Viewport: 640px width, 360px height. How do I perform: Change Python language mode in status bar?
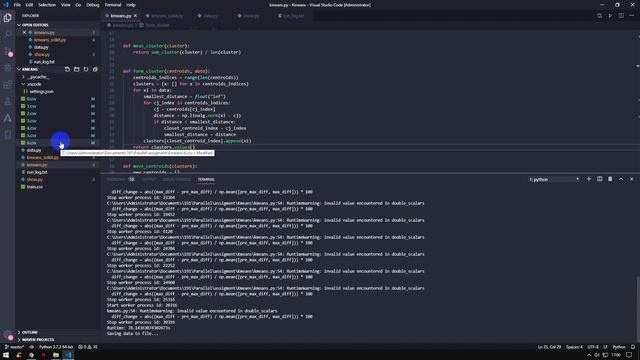coord(619,347)
